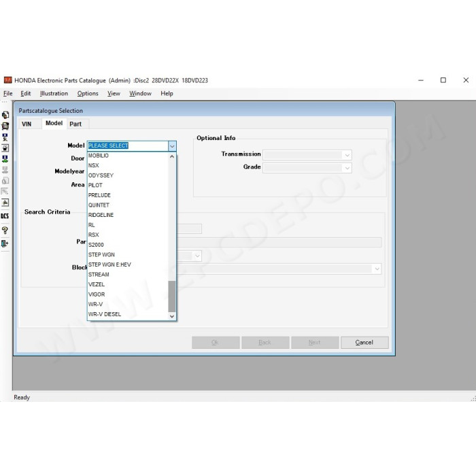
Task: Select RL from the model list
Action: [128, 225]
